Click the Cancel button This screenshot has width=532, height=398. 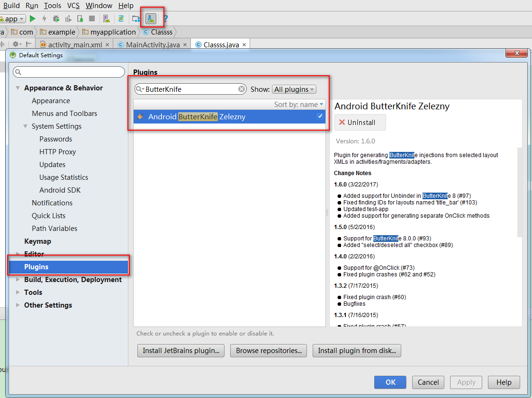pos(428,382)
